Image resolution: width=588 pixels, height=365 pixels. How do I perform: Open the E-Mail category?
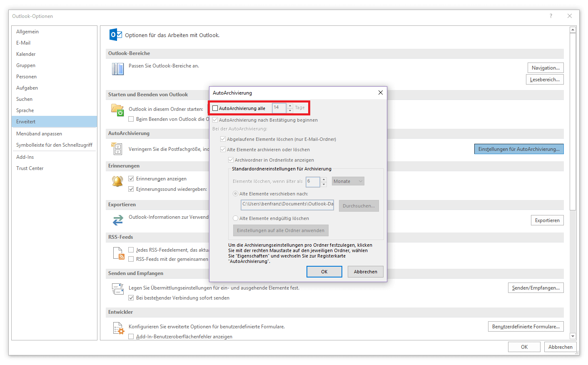pyautogui.click(x=54, y=43)
